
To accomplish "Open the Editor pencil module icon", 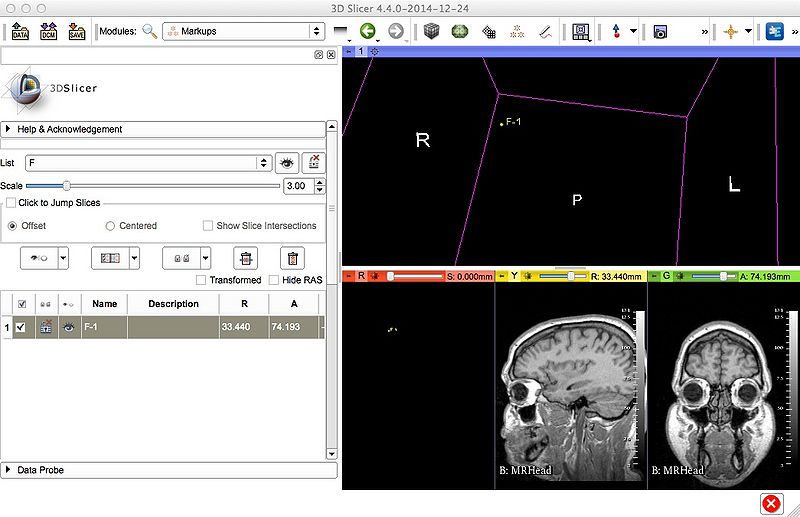I will (x=545, y=32).
